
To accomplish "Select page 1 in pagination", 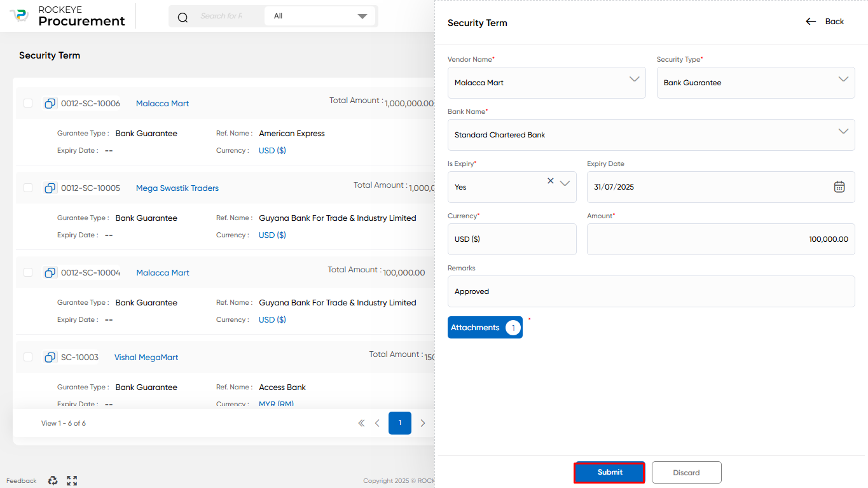I will [400, 423].
